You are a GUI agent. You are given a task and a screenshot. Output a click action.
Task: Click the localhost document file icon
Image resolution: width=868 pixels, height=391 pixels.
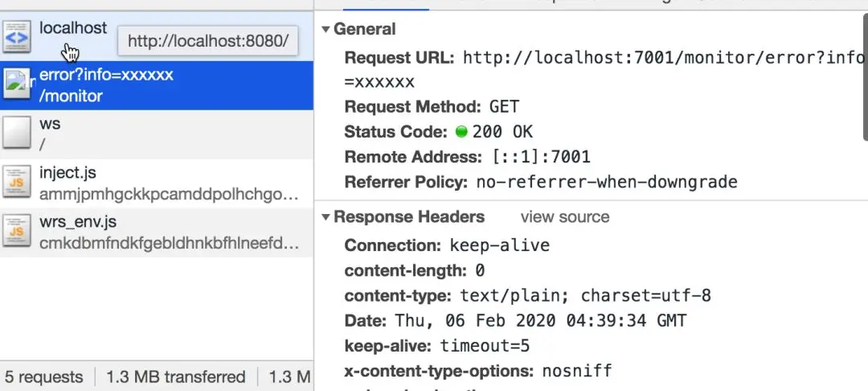pos(17,36)
